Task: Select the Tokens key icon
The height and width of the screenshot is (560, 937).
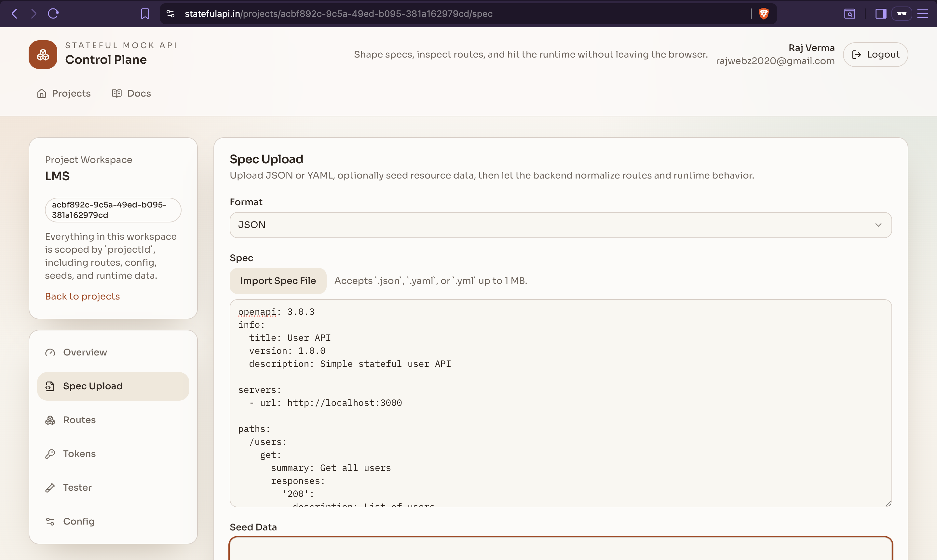Action: 50,454
